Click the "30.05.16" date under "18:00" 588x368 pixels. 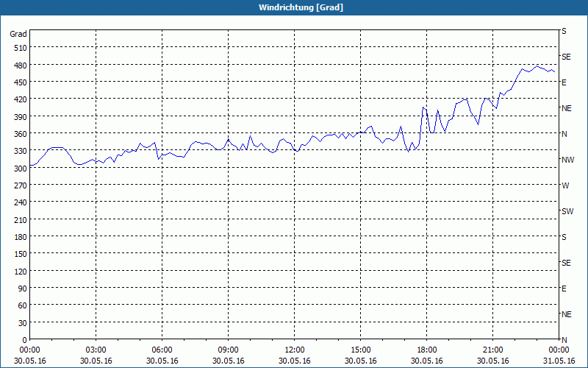click(427, 361)
